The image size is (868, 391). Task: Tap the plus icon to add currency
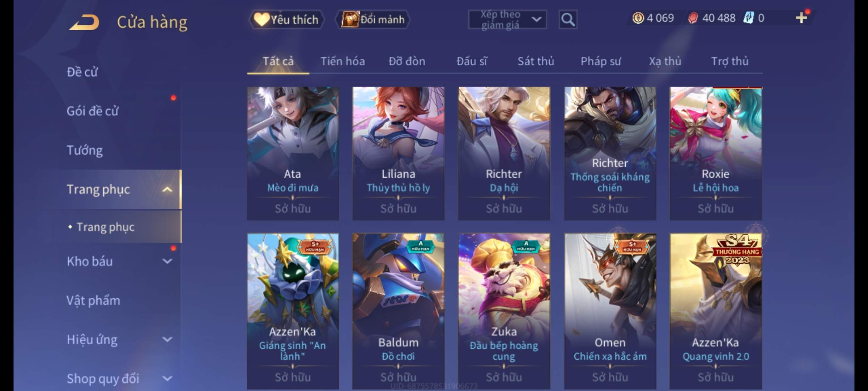801,18
